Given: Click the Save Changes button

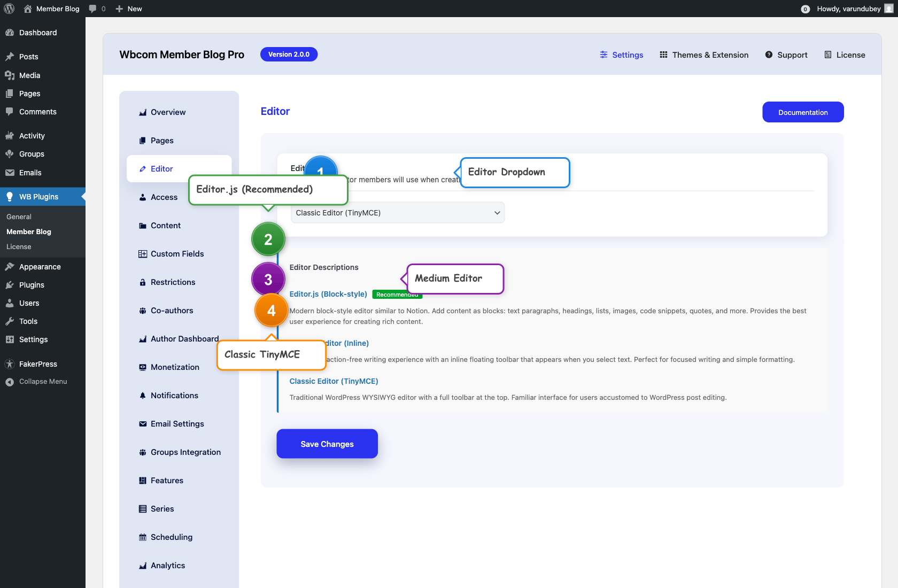Looking at the screenshot, I should click(327, 444).
